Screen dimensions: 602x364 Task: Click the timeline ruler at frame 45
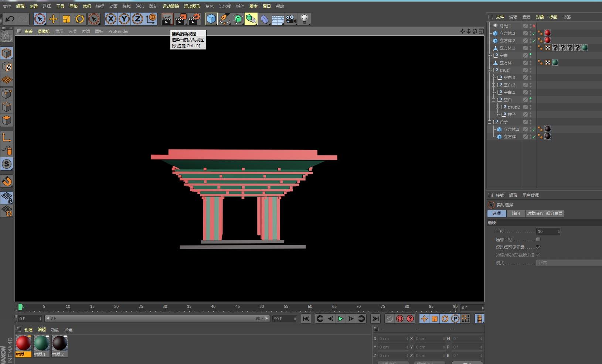(x=238, y=307)
